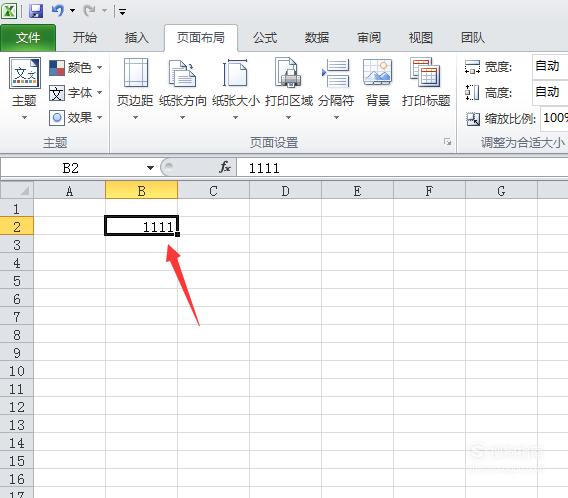Open the 颜色 (Colors) theme dropdown
The image size is (568, 498).
[76, 68]
